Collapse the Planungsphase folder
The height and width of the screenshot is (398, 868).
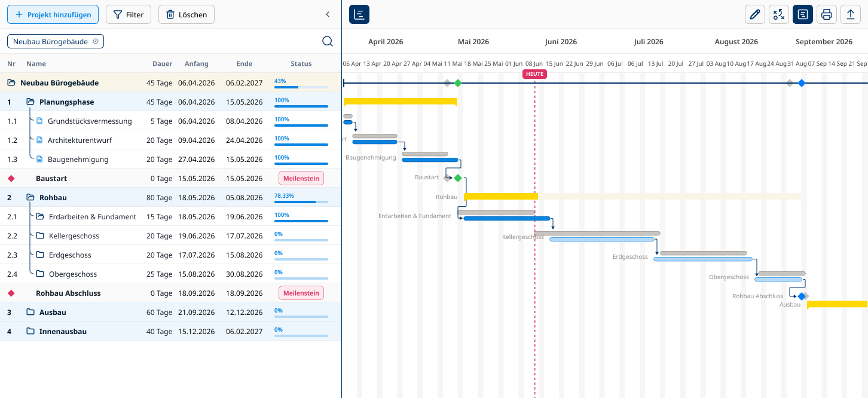pos(30,102)
